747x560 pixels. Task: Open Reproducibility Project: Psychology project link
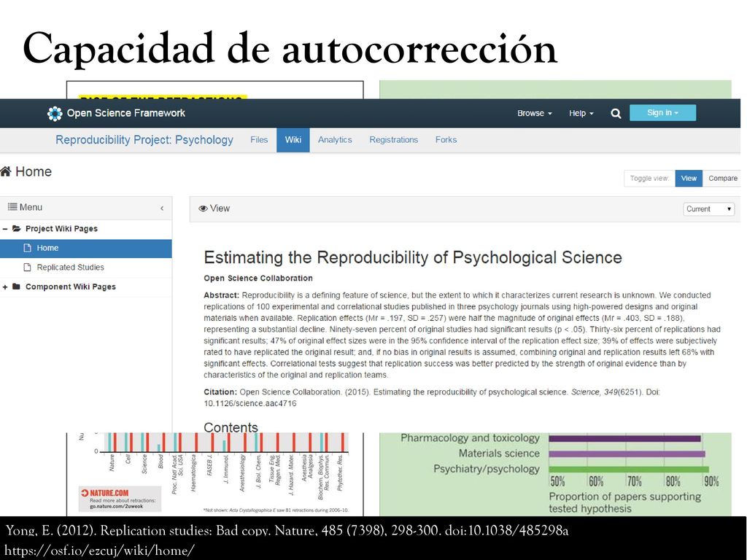[144, 139]
